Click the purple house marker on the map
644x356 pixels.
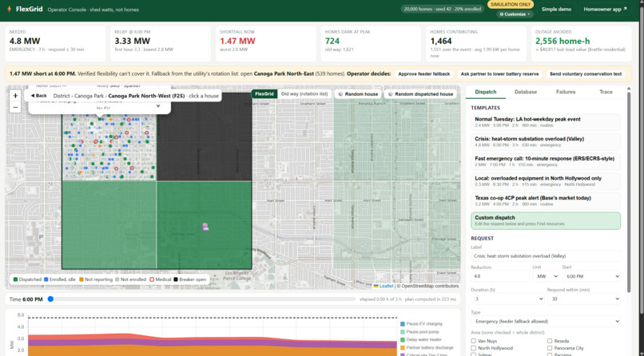tap(205, 227)
